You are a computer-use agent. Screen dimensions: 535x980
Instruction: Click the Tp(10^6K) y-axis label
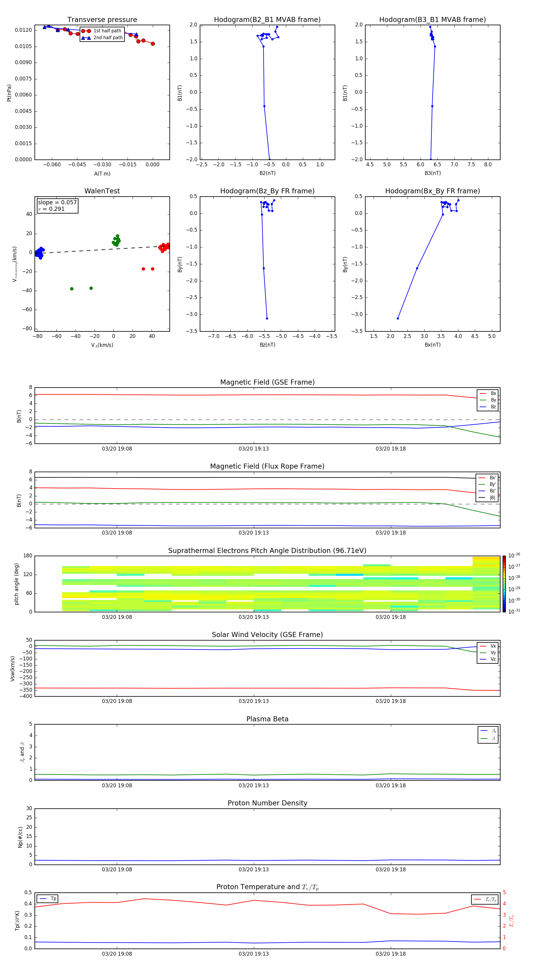(17, 921)
